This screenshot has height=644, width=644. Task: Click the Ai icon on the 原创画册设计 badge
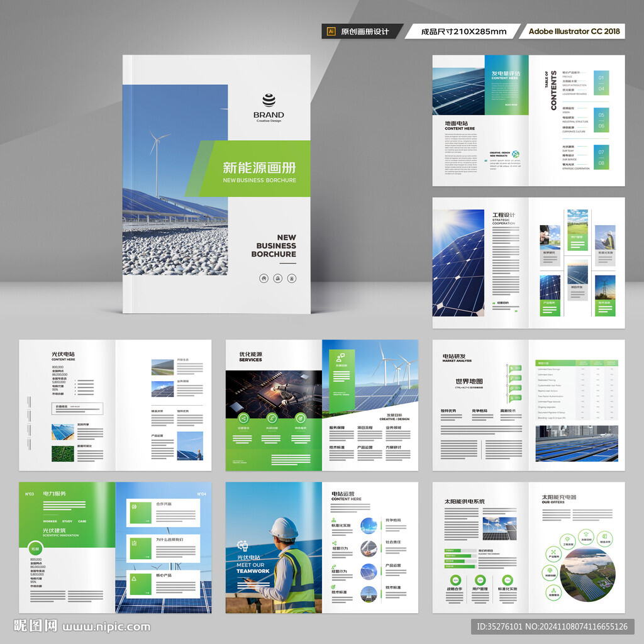click(x=331, y=31)
